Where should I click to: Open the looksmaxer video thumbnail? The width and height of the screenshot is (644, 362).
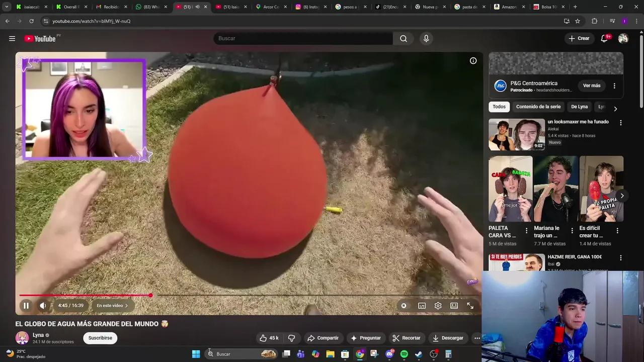click(517, 135)
